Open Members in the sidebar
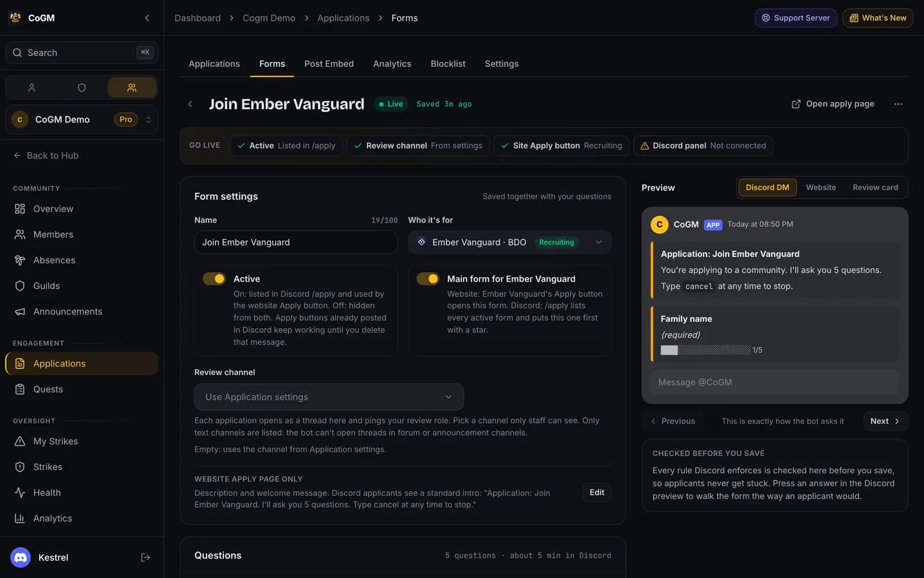This screenshot has width=924, height=578. (81, 234)
